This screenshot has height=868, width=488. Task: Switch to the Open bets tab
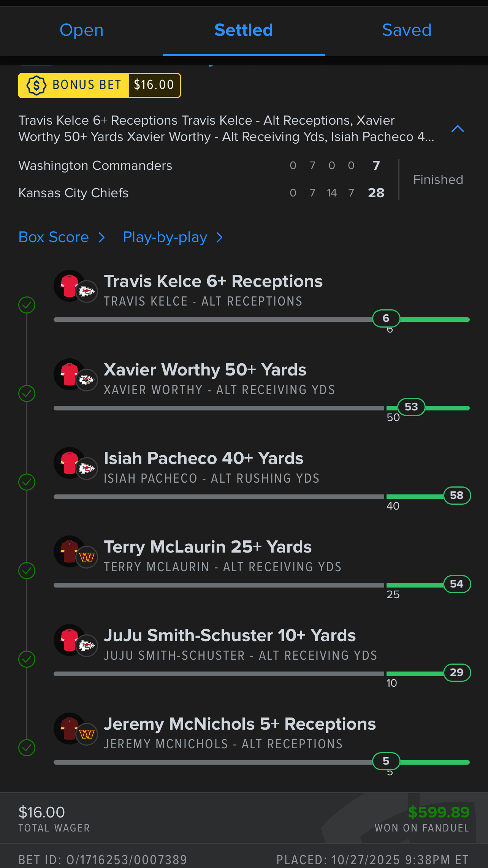[x=81, y=30]
